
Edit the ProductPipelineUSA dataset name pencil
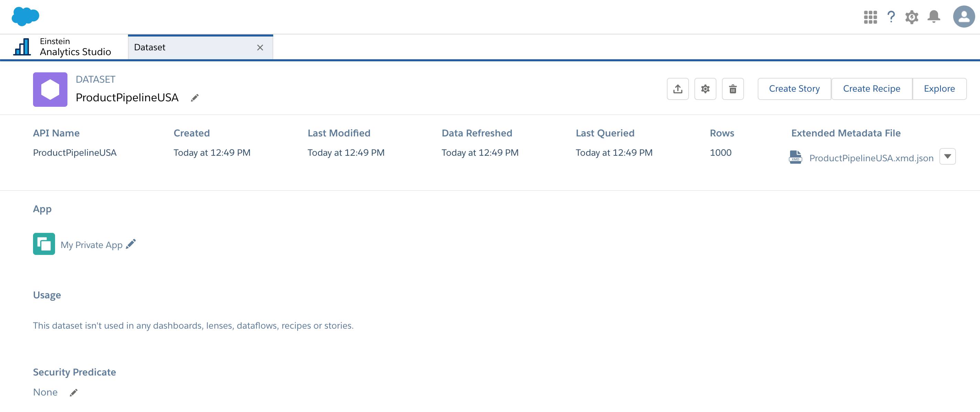pos(194,98)
